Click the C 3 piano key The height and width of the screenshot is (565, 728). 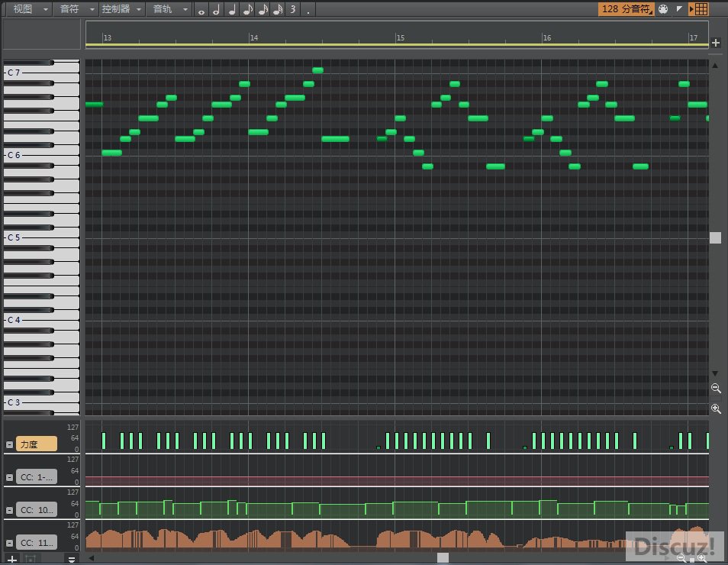(x=41, y=402)
